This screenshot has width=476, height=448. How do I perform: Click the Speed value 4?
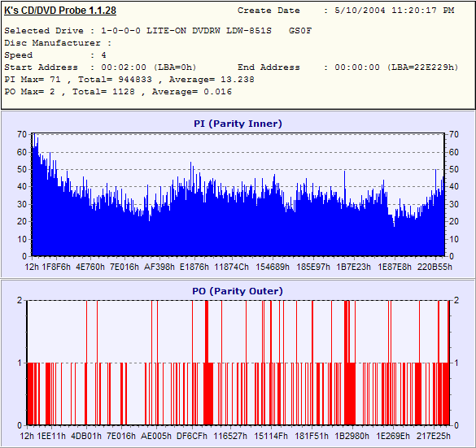tap(103, 55)
